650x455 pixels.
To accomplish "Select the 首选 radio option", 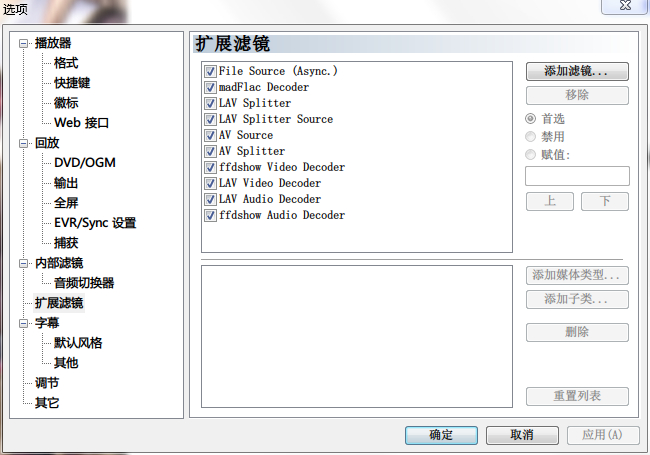I will (530, 119).
